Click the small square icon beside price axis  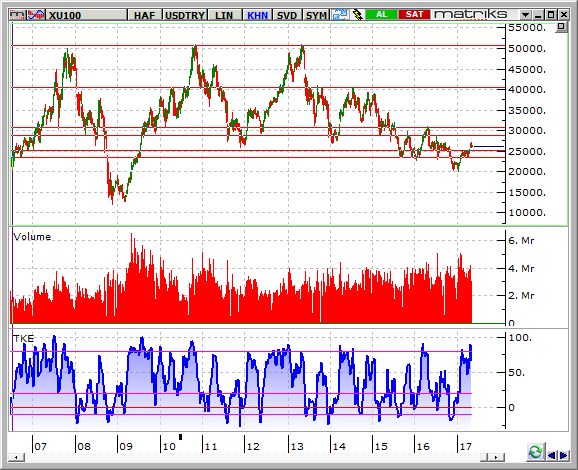pyautogui.click(x=561, y=27)
